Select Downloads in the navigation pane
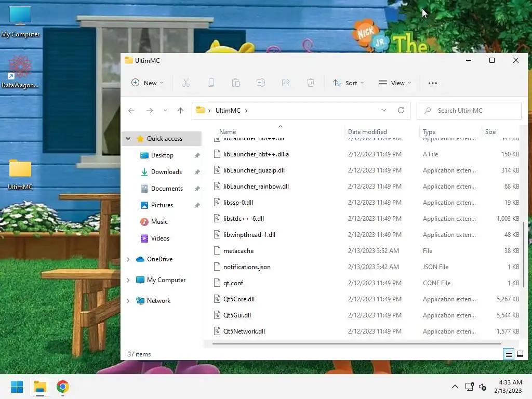Screen dimensions: 532x399 166,172
